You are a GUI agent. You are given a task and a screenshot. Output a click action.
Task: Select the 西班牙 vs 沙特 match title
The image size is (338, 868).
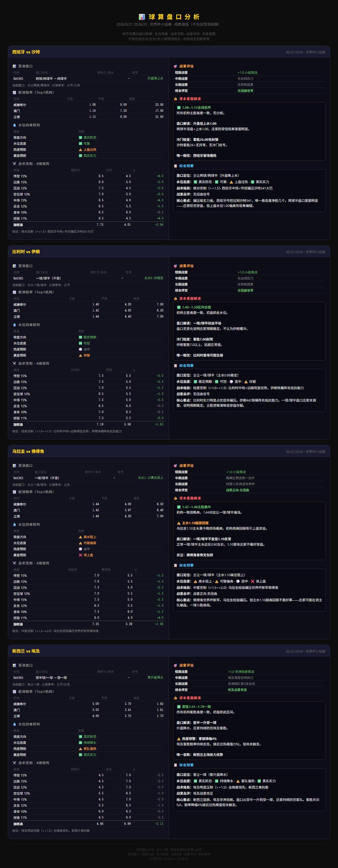(x=26, y=52)
